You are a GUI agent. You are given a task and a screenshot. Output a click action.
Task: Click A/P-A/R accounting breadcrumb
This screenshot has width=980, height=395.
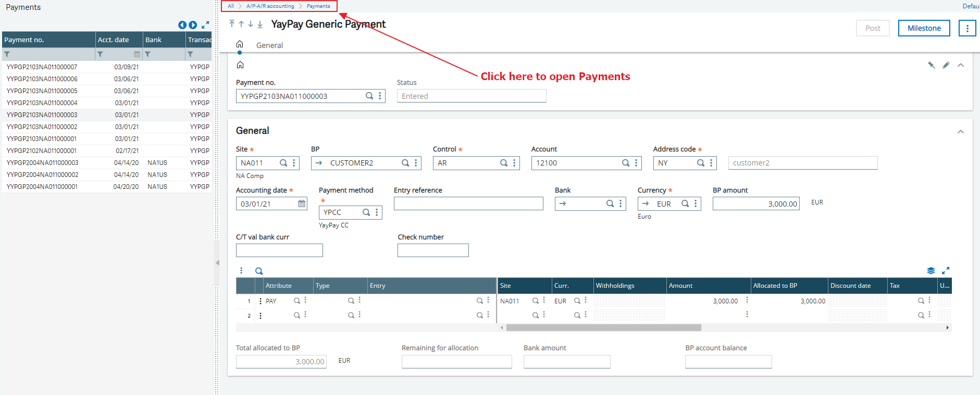(x=270, y=6)
